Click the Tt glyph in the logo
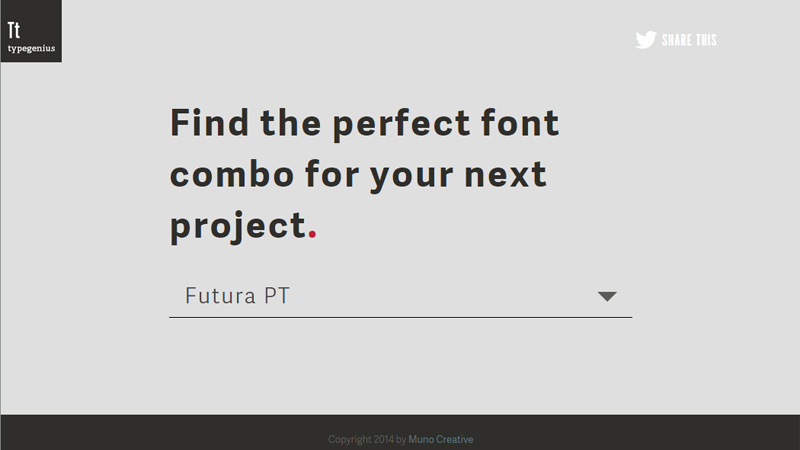This screenshot has height=450, width=800. click(x=14, y=31)
